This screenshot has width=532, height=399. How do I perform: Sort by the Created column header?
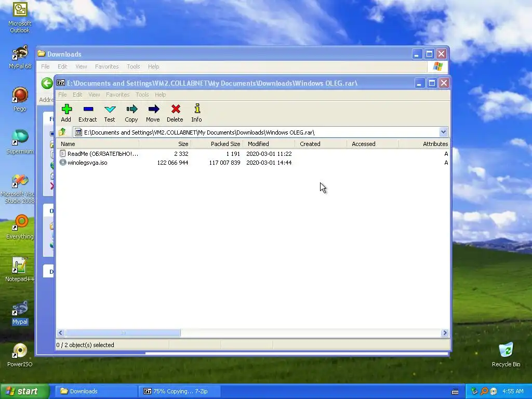pyautogui.click(x=321, y=144)
